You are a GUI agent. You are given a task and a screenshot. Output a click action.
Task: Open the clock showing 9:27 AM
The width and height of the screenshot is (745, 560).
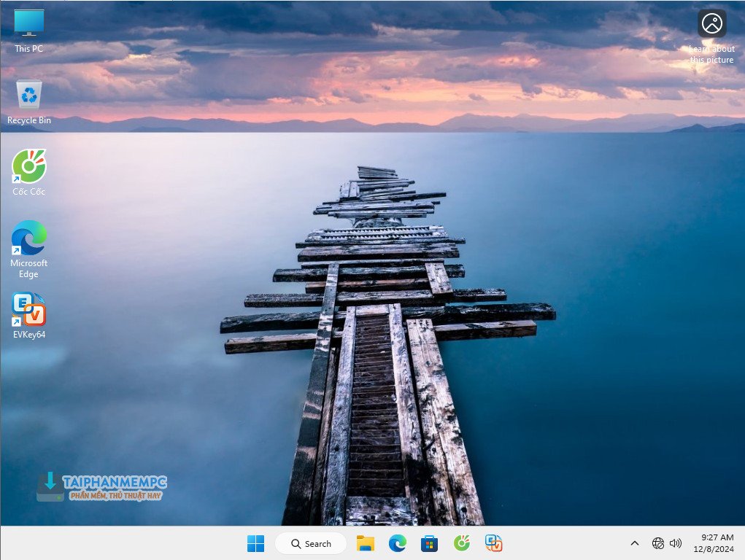pyautogui.click(x=712, y=537)
